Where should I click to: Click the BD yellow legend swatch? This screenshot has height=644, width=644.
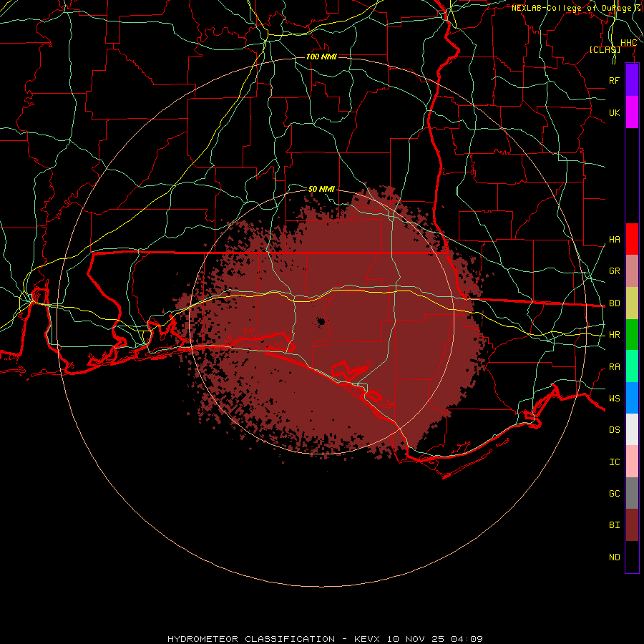[632, 303]
